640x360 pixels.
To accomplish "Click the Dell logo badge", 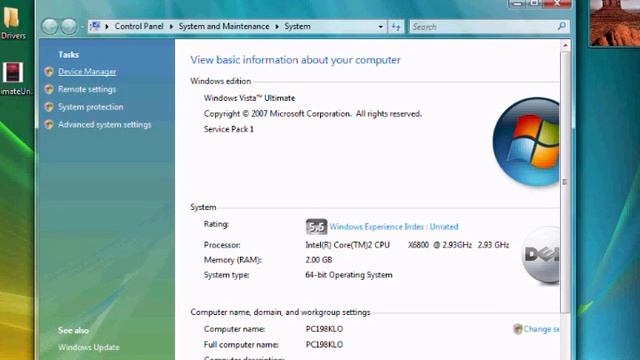I will (540, 255).
